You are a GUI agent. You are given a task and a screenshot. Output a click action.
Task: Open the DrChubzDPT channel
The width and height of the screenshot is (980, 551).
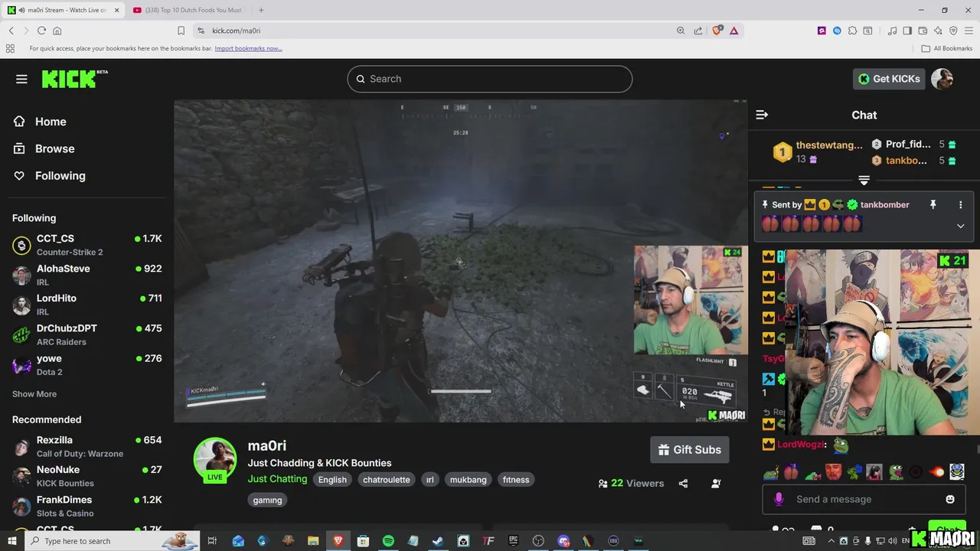(87, 334)
